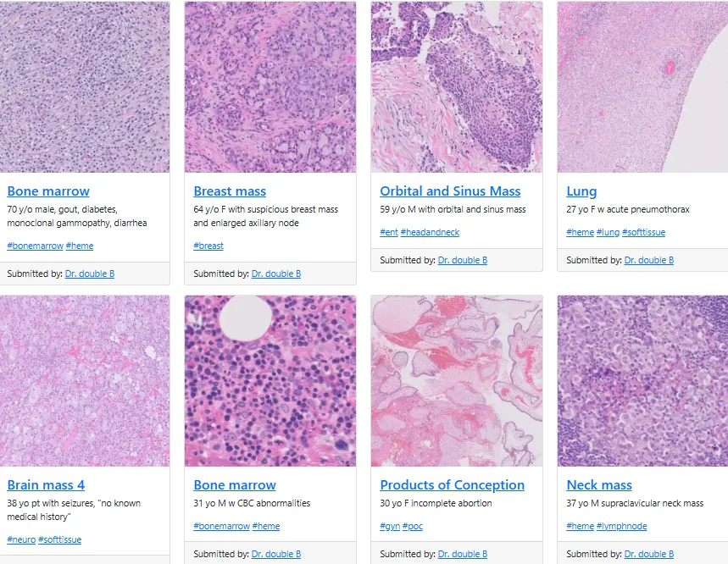Filter by the #headandneck tag

click(x=430, y=232)
